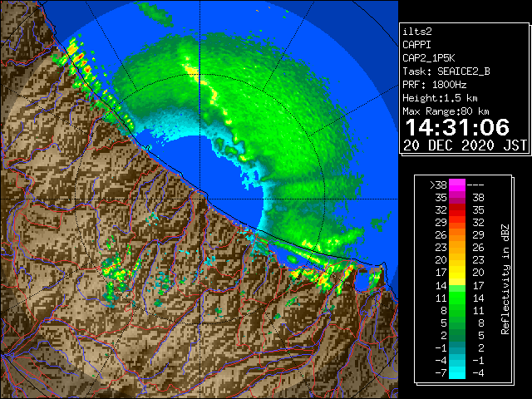This screenshot has height=399, width=532.
Task: Click the '-7' legend value
Action: click(441, 373)
